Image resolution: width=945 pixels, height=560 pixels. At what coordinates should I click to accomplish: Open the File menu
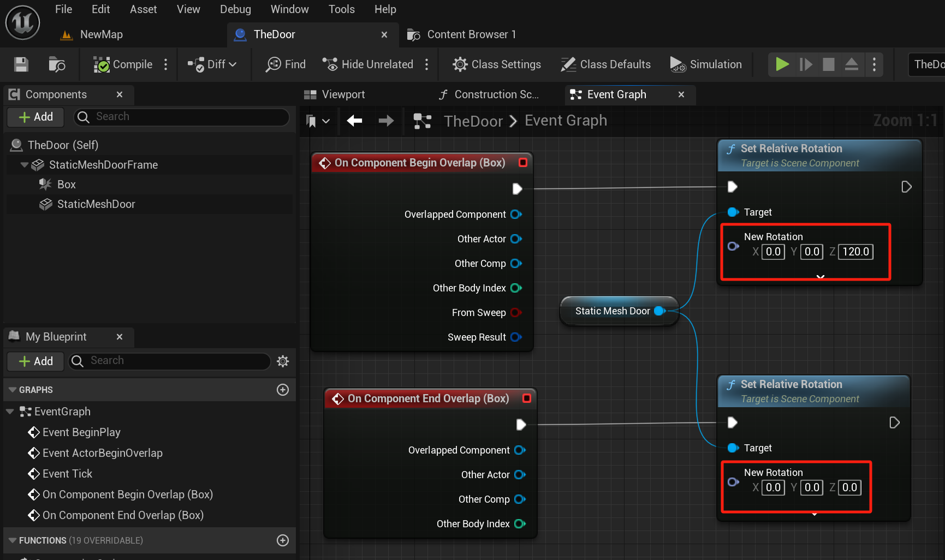64,9
